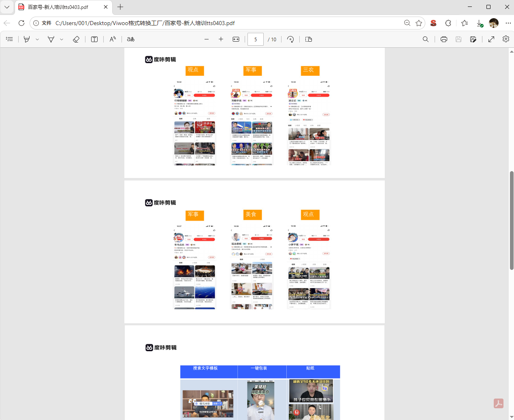Open the favorites list
Viewport: 514px width, 420px height.
coord(465,23)
